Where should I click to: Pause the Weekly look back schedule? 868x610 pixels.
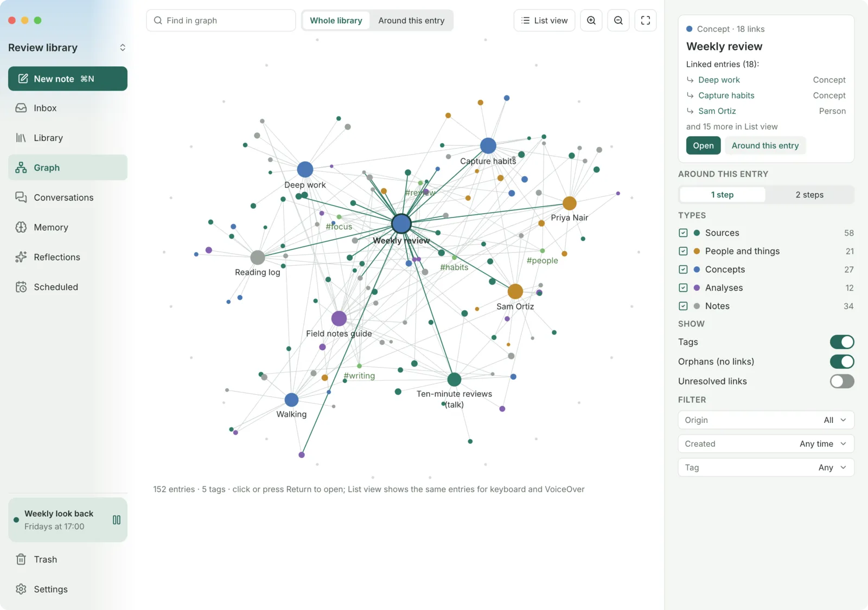(x=117, y=520)
